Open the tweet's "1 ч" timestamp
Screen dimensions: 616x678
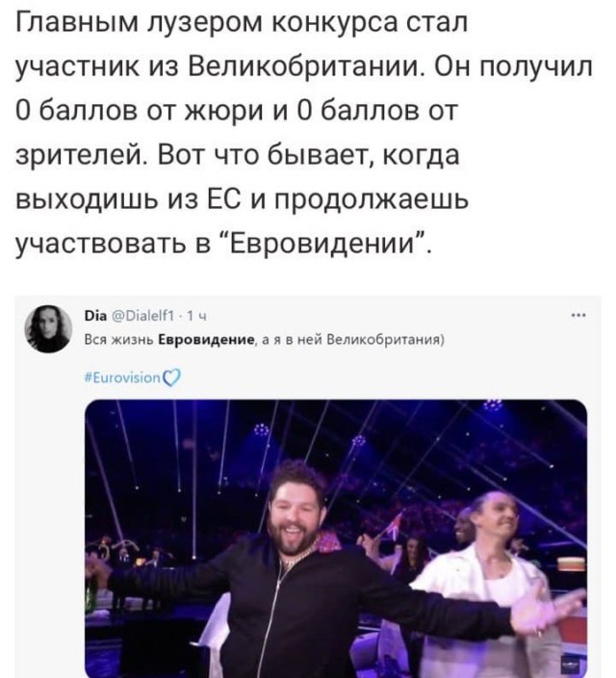[196, 317]
